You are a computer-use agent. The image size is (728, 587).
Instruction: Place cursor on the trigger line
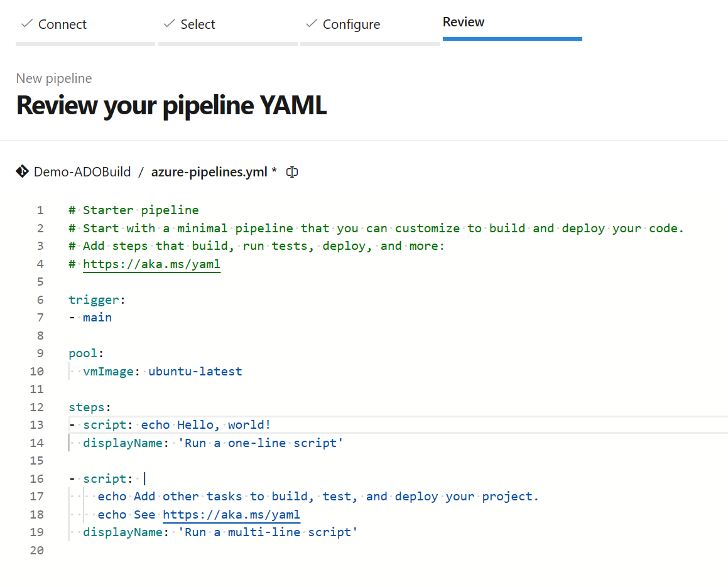pos(95,299)
